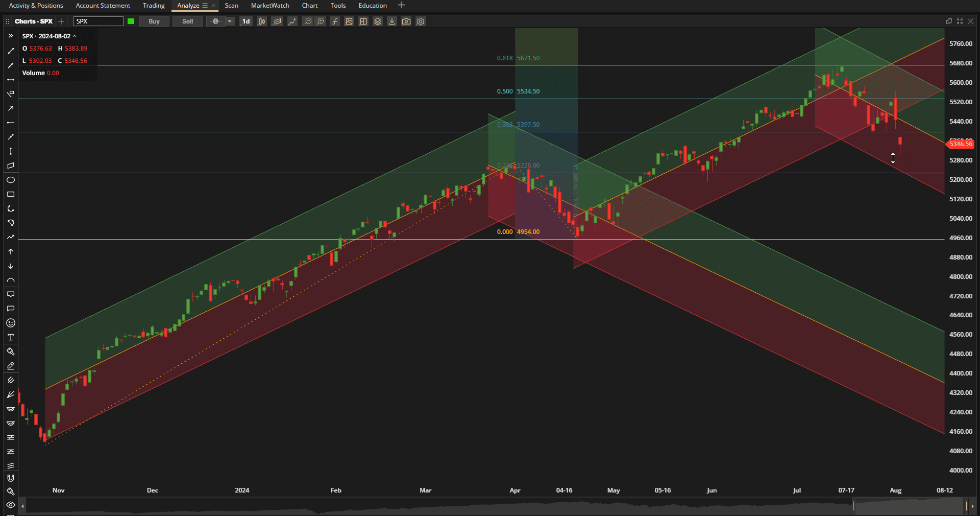Select the horizontal double-arrow line tool

pos(10,80)
